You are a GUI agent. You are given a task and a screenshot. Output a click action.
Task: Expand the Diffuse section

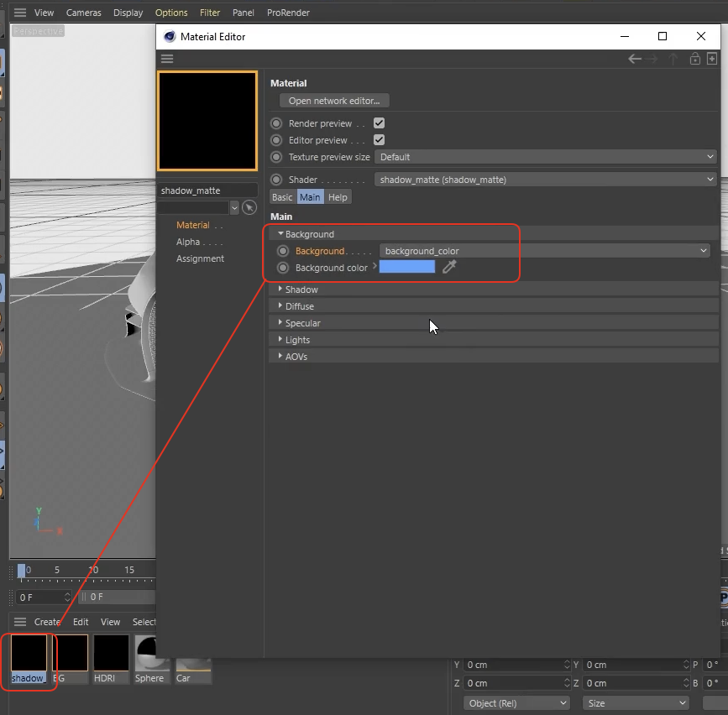pos(280,305)
